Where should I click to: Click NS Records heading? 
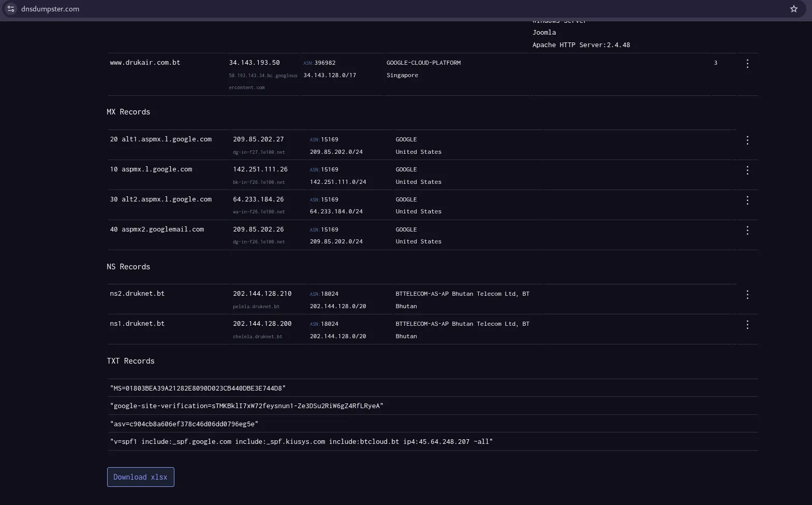coord(128,267)
